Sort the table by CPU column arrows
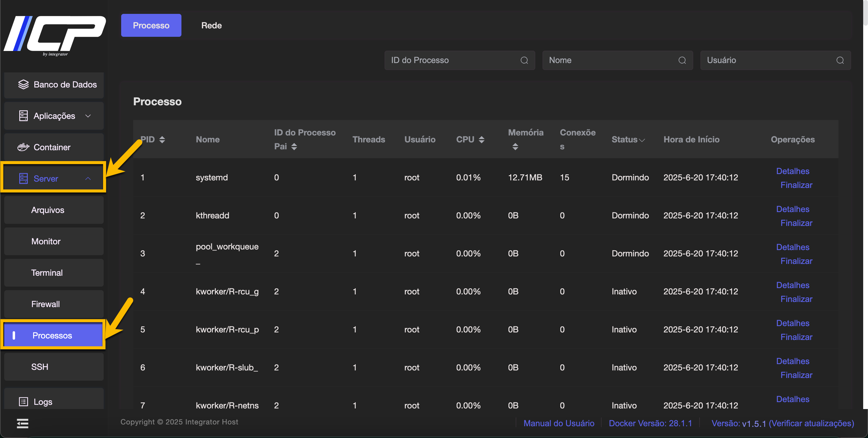868x438 pixels. pos(482,140)
